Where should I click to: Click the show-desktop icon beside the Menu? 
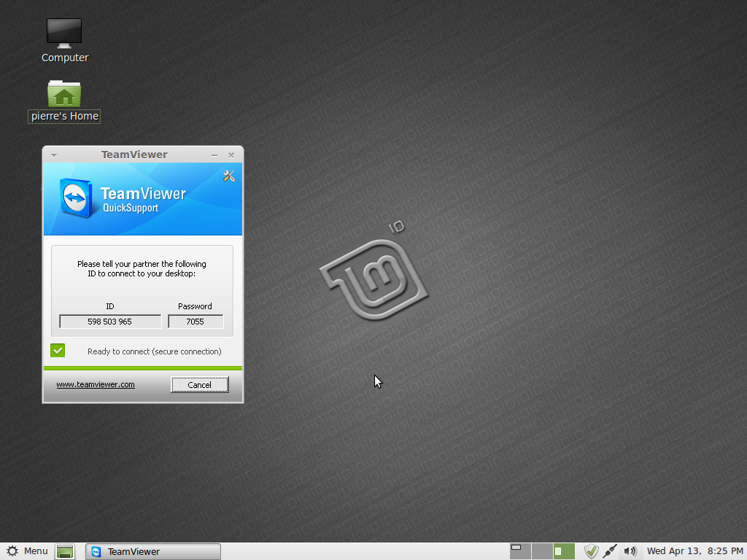click(x=64, y=551)
